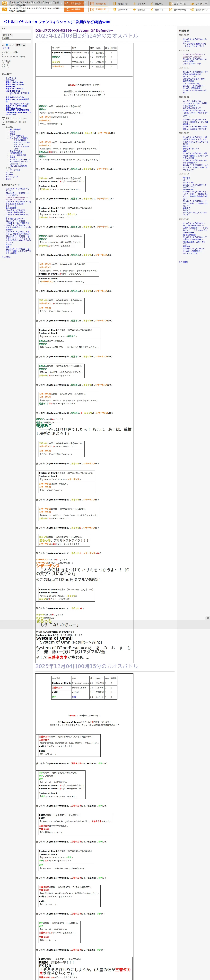The image size is (210, 980).
Task: Select the 'and' radio button for tag search
Action: (7, 45)
